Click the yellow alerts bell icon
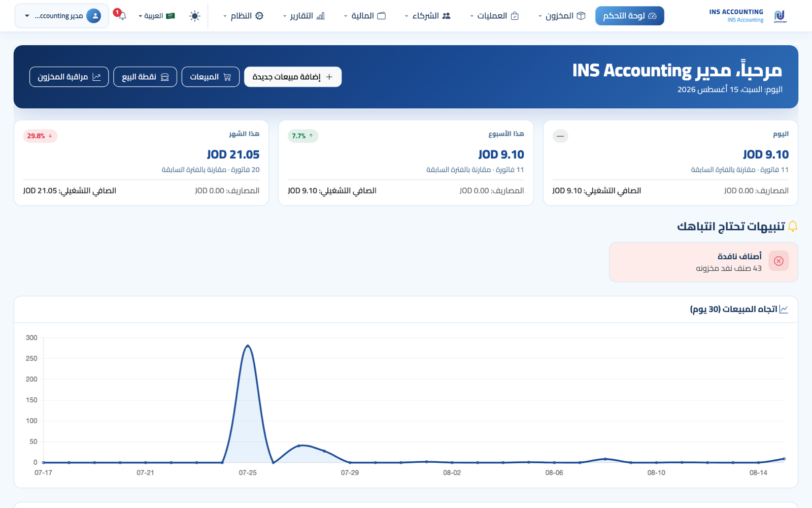812x508 pixels. pos(793,226)
